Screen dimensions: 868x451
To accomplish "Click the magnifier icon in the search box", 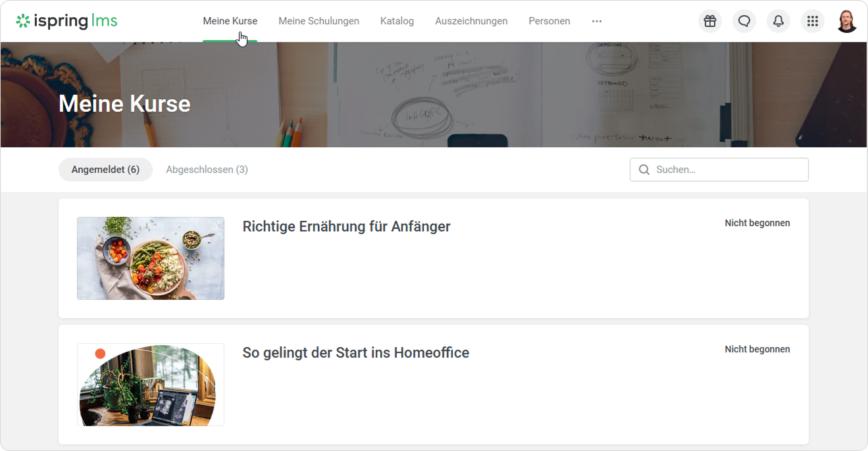I will (644, 170).
